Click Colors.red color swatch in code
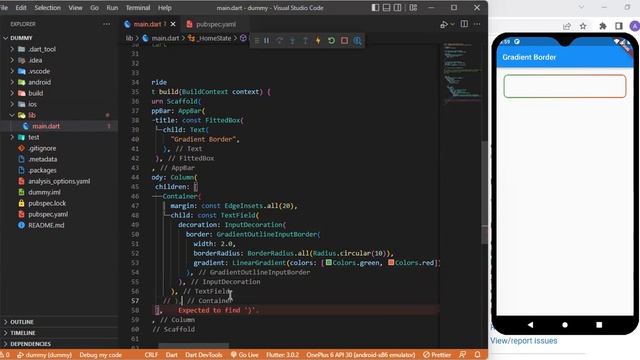 391,262
